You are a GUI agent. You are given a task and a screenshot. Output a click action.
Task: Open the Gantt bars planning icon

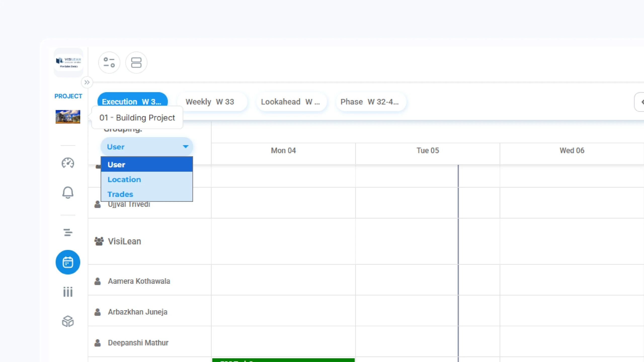point(68,232)
